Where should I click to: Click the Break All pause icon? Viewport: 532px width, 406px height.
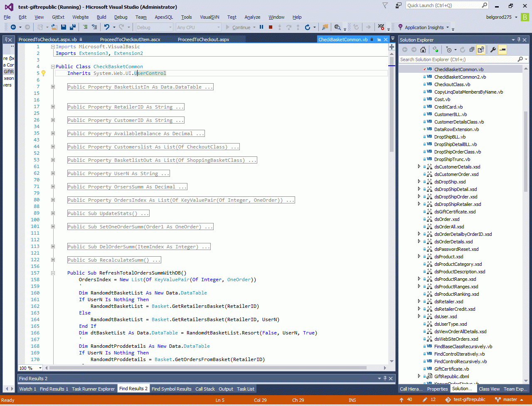261,27
